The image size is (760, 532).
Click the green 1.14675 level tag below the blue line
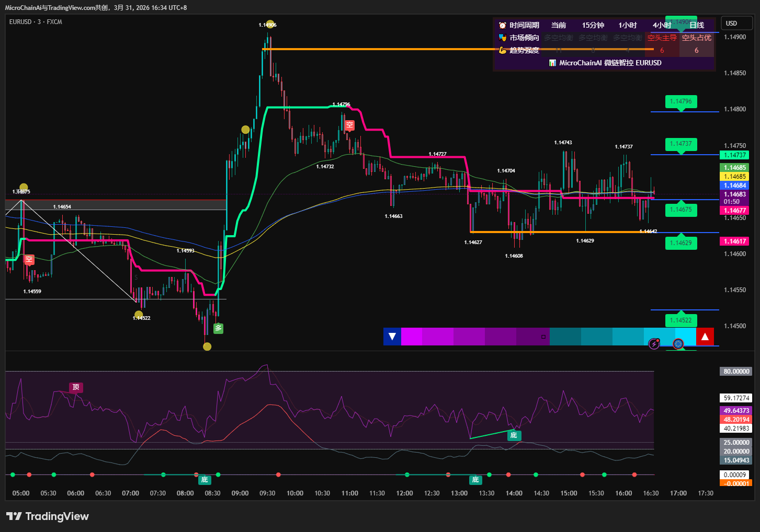coord(681,210)
